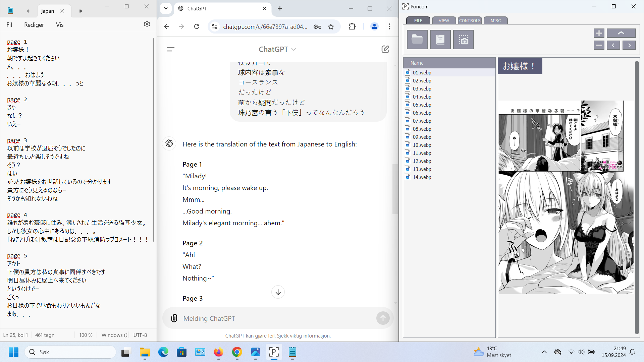Screen dimensions: 644x362
Task: Click the plus zoom-in button in Poricom
Action: (x=599, y=33)
